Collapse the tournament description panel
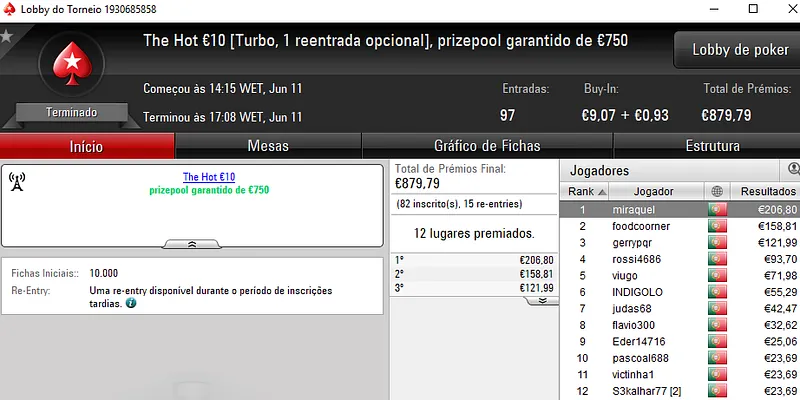Viewport: 800px width, 400px height. click(x=192, y=244)
